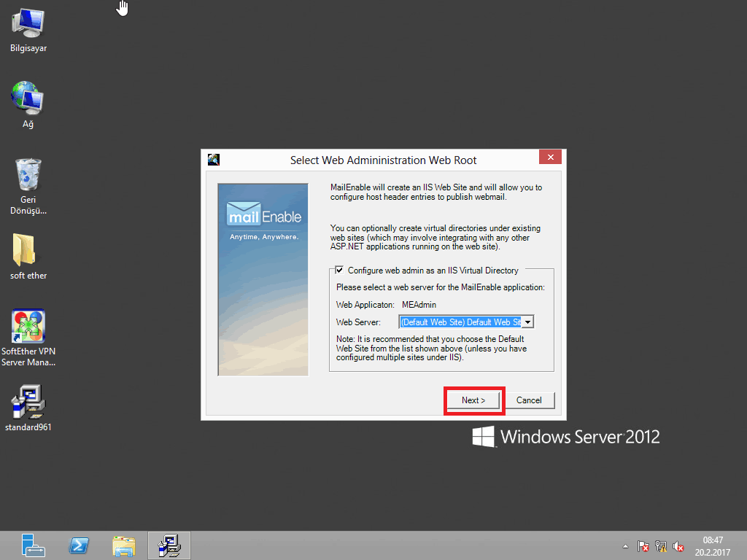
Task: Open the taskbar clock and date
Action: (x=712, y=546)
